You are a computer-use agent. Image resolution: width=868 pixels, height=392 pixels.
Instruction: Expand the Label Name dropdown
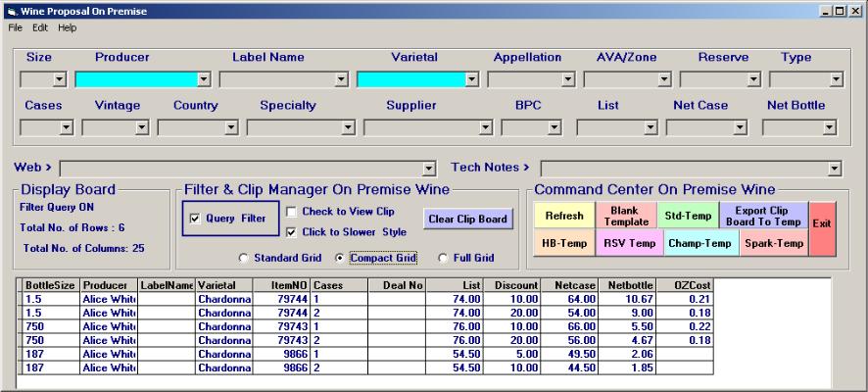coord(342,79)
